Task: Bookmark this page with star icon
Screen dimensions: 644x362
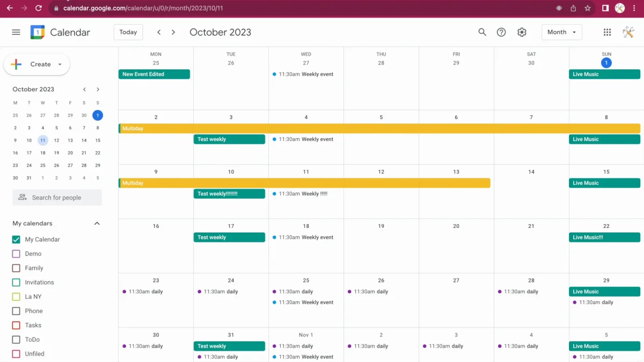Action: pos(588,8)
